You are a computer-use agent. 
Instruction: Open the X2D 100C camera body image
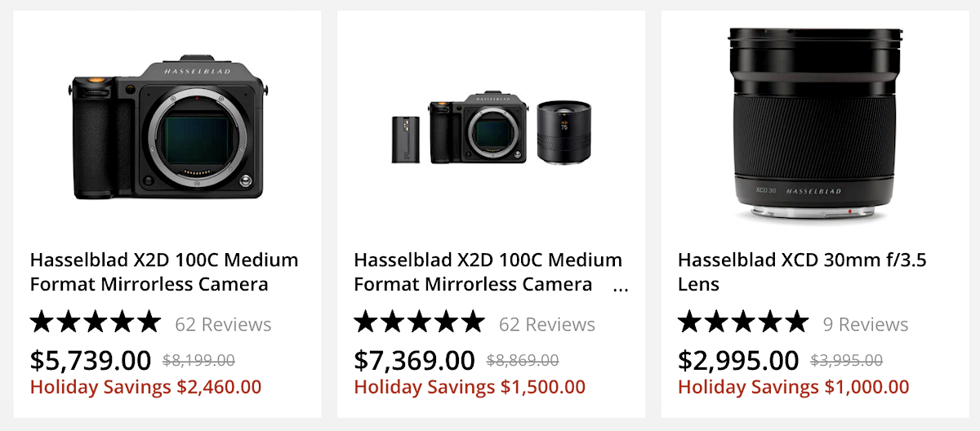[168, 131]
